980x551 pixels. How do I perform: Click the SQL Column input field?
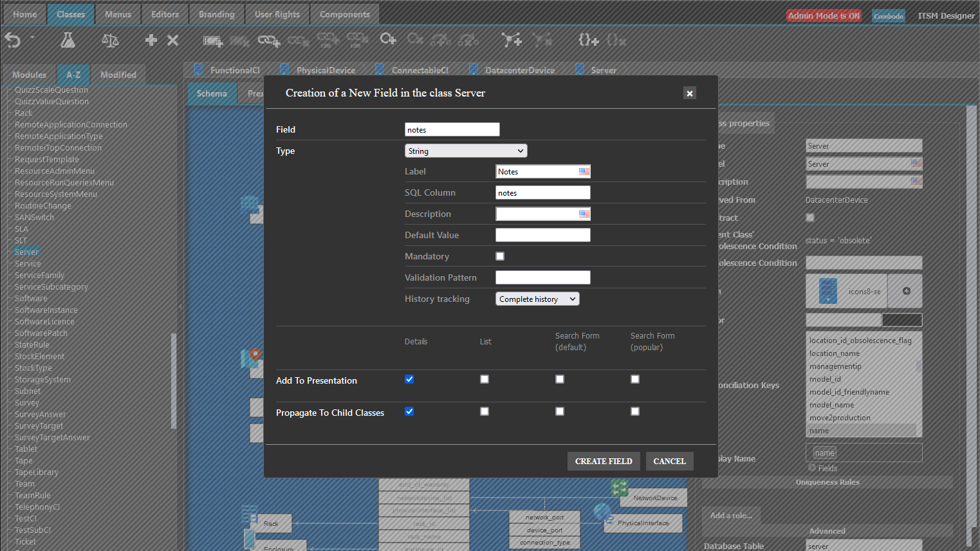(x=542, y=192)
